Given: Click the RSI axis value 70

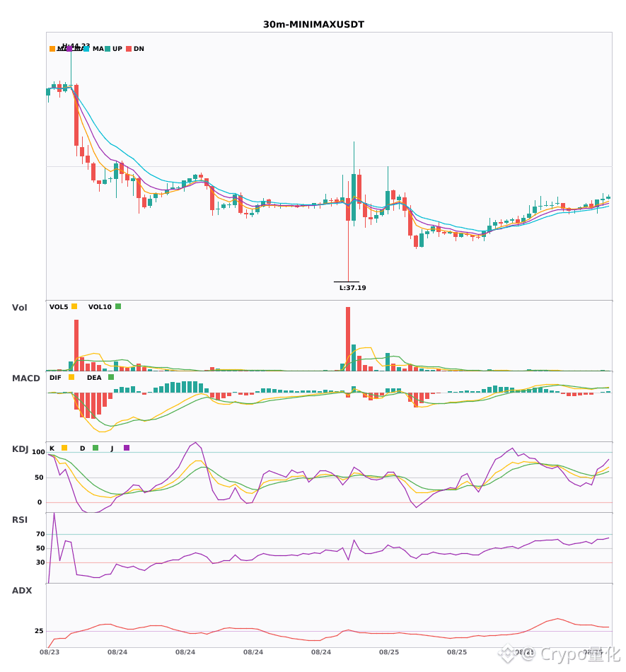Looking at the screenshot, I should (41, 534).
